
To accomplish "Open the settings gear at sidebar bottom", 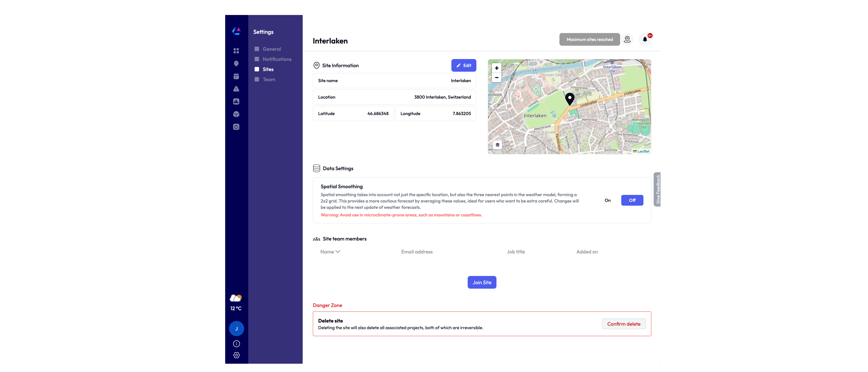I will (x=236, y=355).
